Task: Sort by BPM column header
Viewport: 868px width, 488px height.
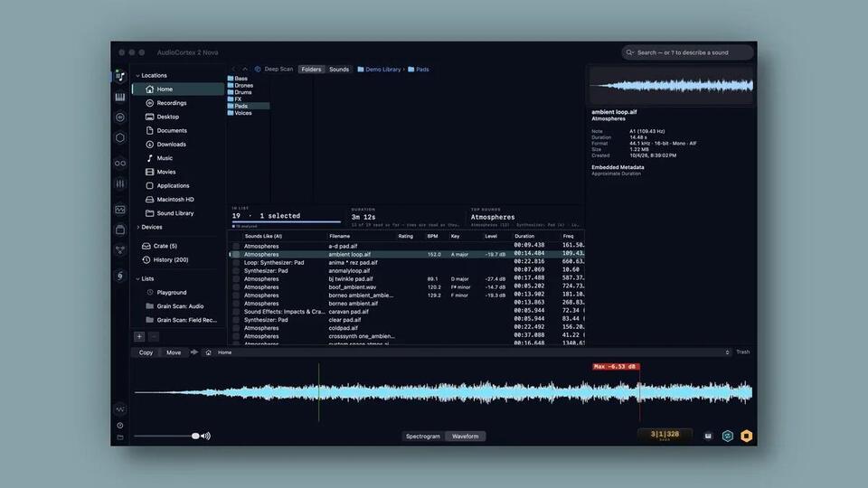Action: (432, 236)
